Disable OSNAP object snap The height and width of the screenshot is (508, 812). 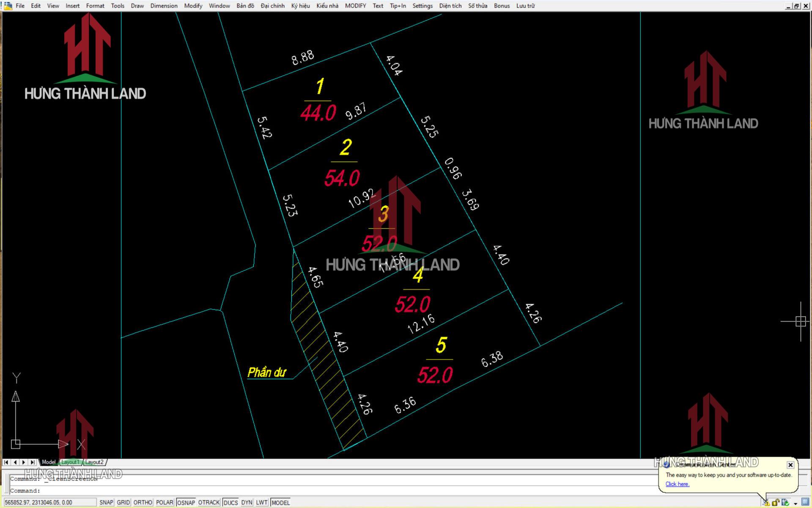pos(186,502)
